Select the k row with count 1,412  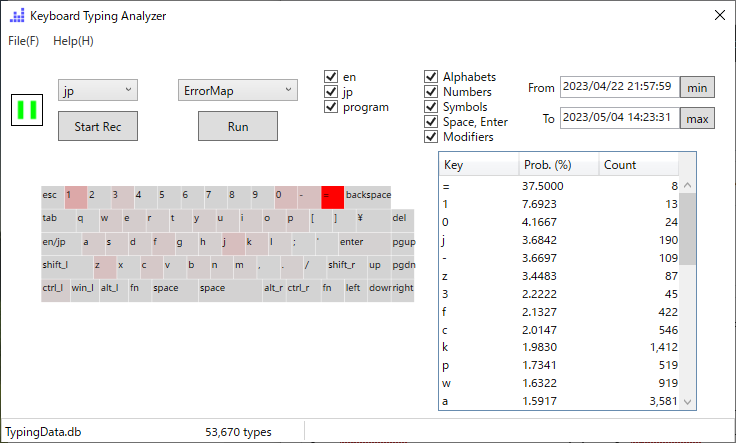559,347
